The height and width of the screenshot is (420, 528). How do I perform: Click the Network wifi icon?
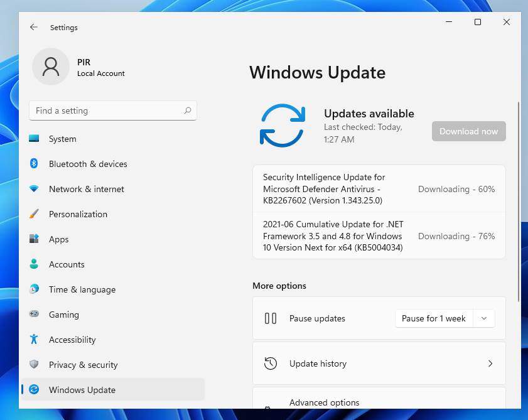[x=34, y=188]
